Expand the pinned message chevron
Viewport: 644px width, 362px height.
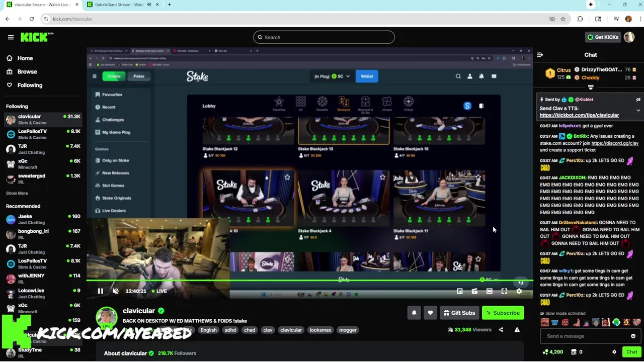[x=638, y=110]
